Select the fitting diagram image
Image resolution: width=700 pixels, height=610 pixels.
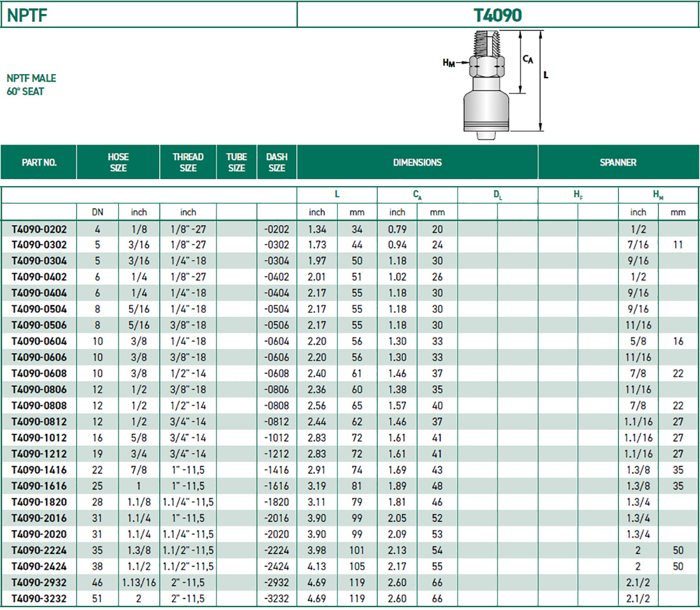[495, 85]
